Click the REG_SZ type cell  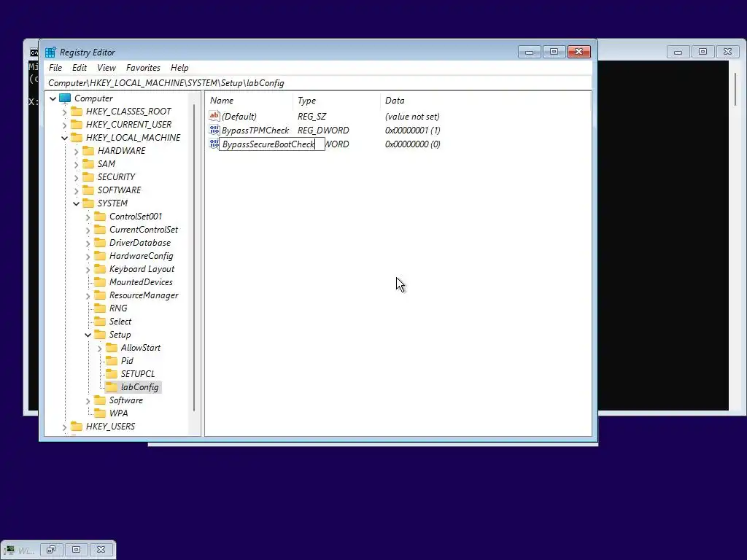pyautogui.click(x=311, y=116)
